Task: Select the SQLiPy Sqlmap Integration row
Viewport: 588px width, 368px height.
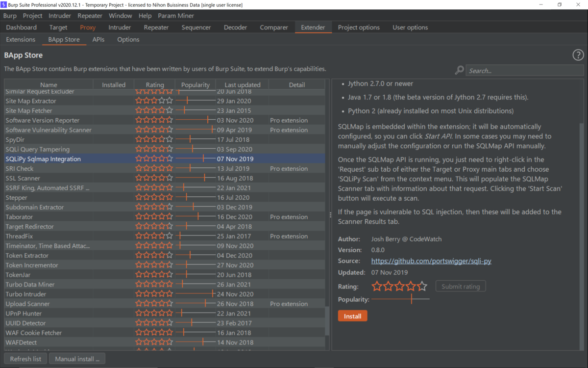Action: (165, 159)
